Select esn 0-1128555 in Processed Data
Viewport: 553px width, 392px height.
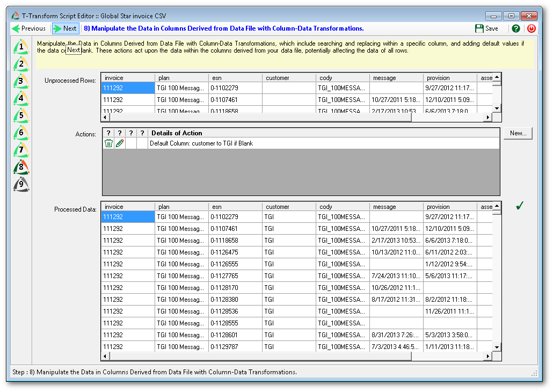[235, 323]
